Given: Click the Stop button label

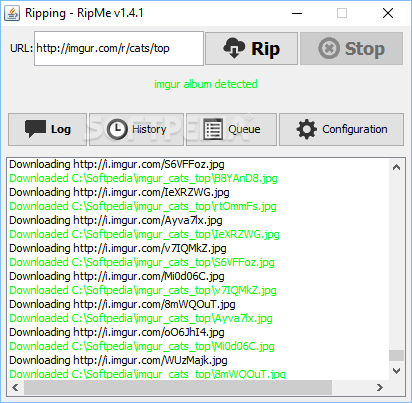Looking at the screenshot, I should click(365, 49).
